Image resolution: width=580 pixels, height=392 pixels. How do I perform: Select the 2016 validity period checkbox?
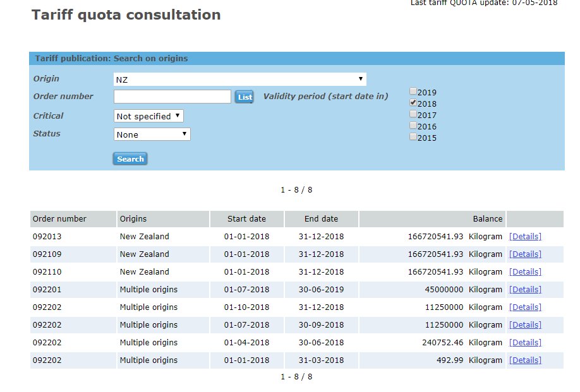pos(413,126)
